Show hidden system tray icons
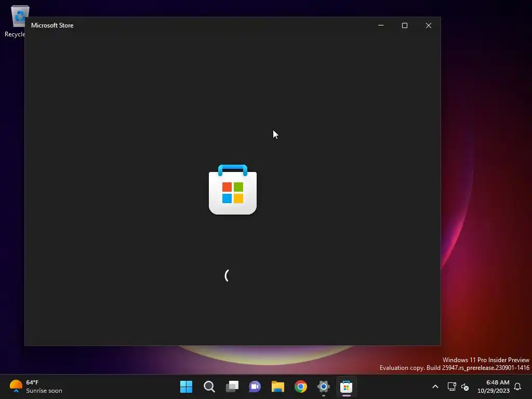The height and width of the screenshot is (399, 532). pos(435,387)
